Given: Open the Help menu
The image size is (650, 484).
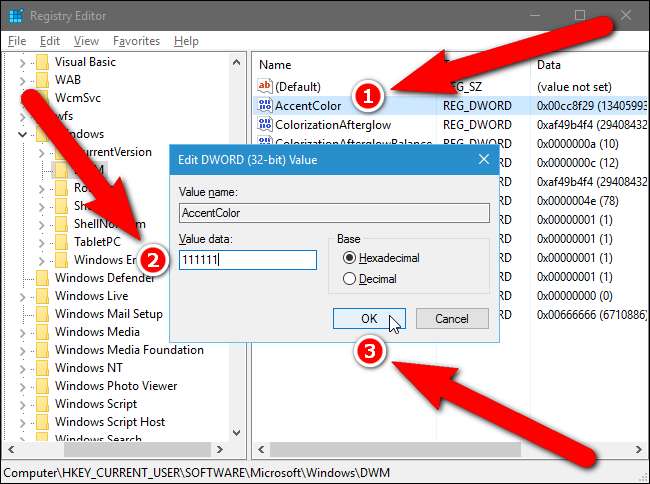Looking at the screenshot, I should pos(186,41).
